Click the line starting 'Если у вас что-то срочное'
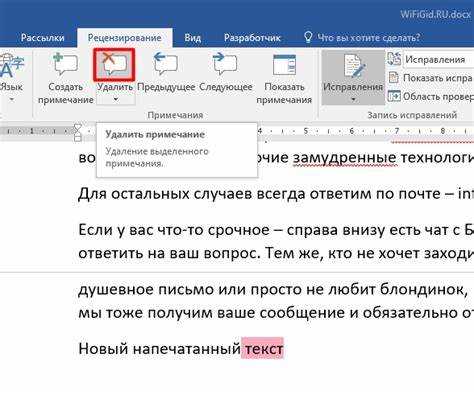This screenshot has height=395, width=474. tap(276, 230)
